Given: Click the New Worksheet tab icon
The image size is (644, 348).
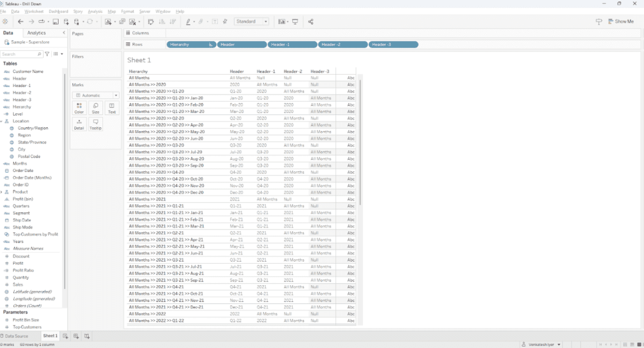Looking at the screenshot, I should 65,336.
